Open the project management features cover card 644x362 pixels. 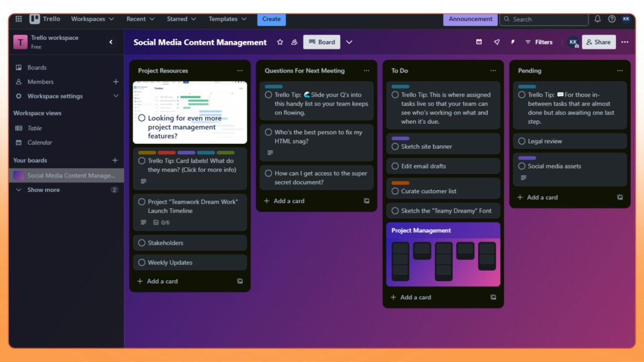pyautogui.click(x=190, y=113)
